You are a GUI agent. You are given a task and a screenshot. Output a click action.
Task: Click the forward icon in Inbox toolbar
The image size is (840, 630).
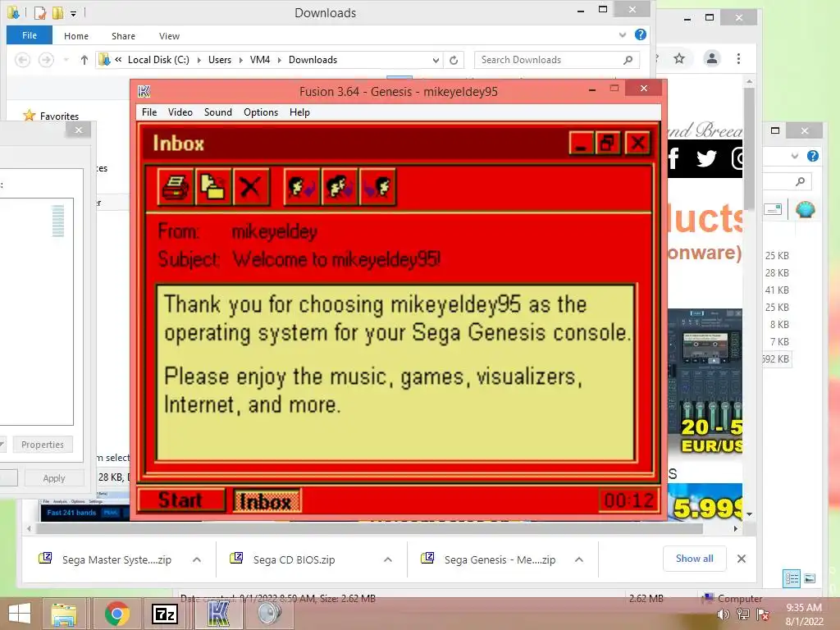click(x=377, y=187)
